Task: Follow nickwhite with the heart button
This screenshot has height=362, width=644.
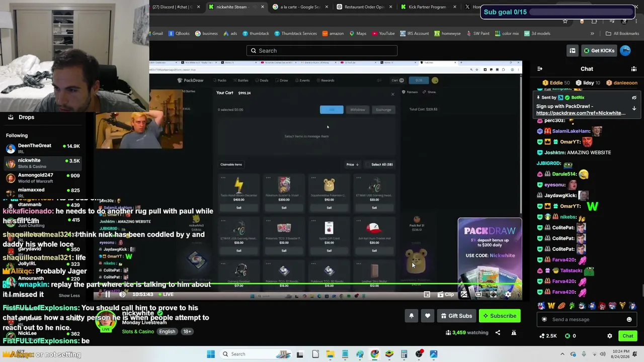Action: [x=427, y=316]
